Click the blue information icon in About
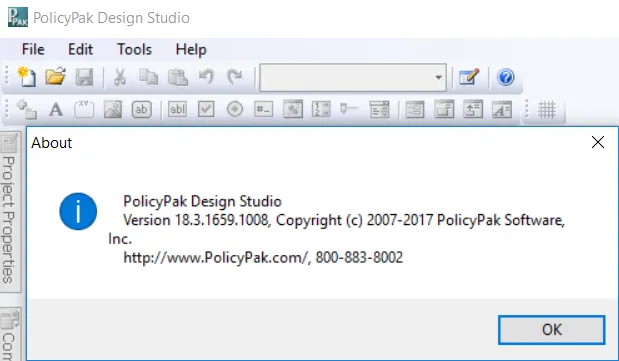The height and width of the screenshot is (361, 619). point(78,211)
